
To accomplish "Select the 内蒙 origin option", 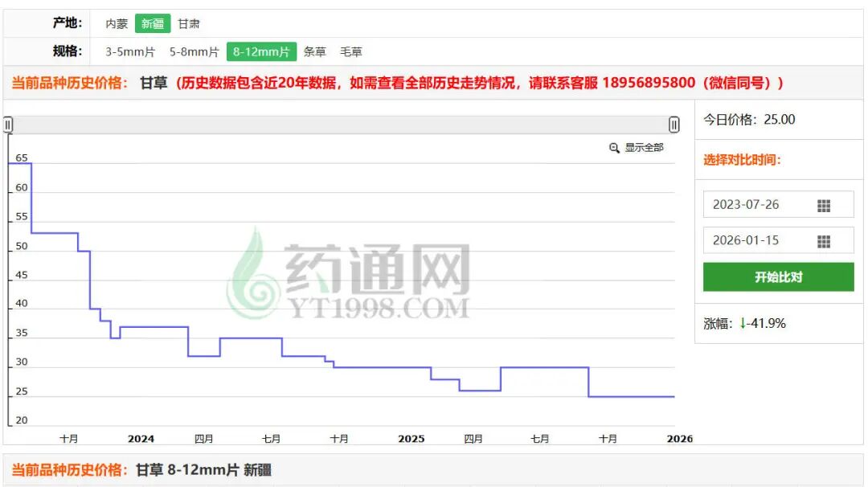I will click(x=117, y=24).
